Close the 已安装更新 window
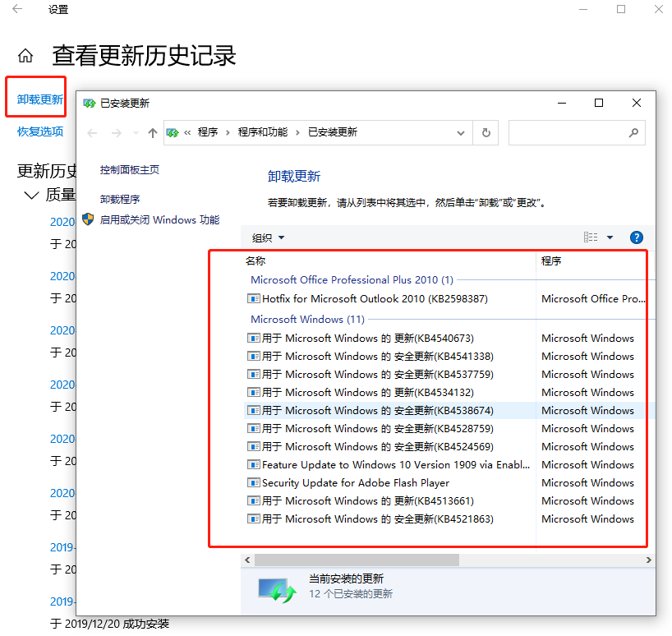The width and height of the screenshot is (672, 636). [x=637, y=103]
